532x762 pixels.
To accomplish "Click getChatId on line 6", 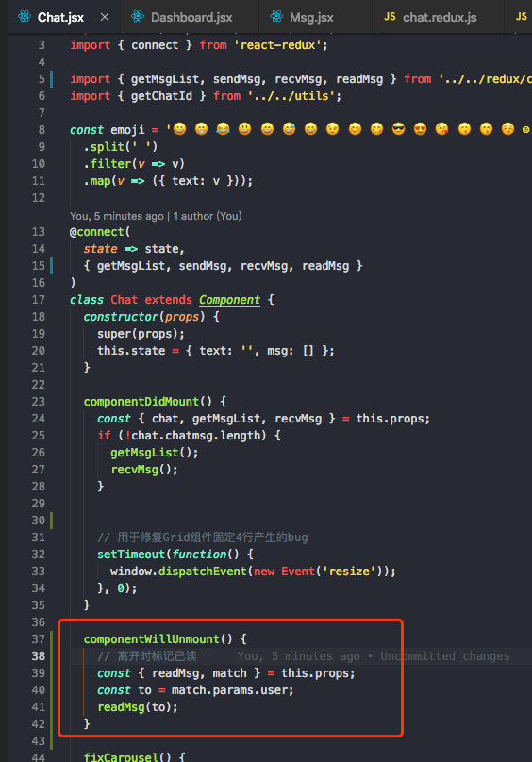I will [161, 96].
